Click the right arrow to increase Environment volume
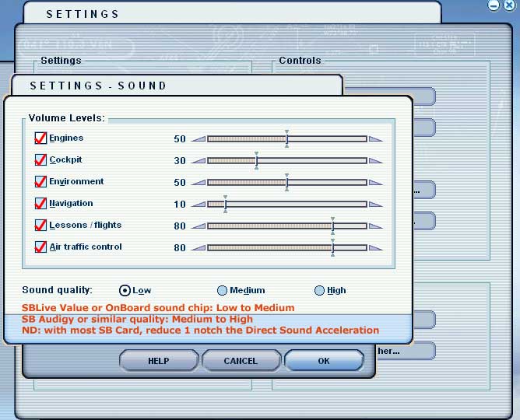Screen dimensions: 520x420 376,183
